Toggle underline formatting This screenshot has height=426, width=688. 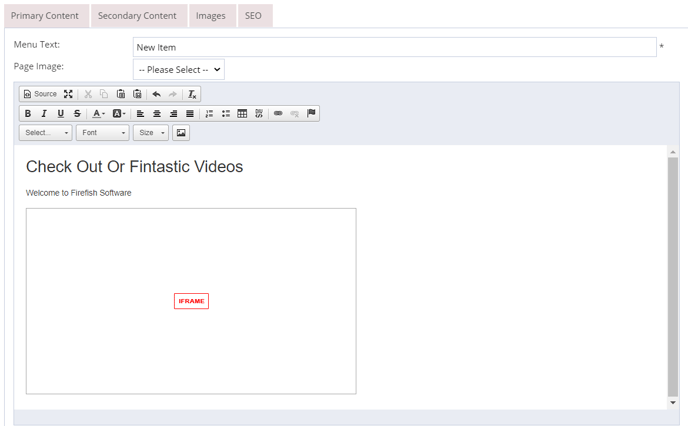pyautogui.click(x=60, y=114)
